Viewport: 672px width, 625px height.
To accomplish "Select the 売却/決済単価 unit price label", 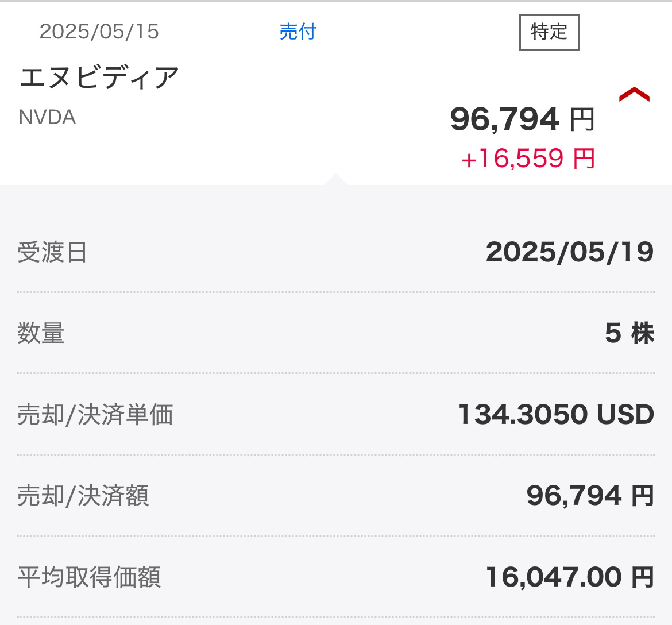I will 95,415.
